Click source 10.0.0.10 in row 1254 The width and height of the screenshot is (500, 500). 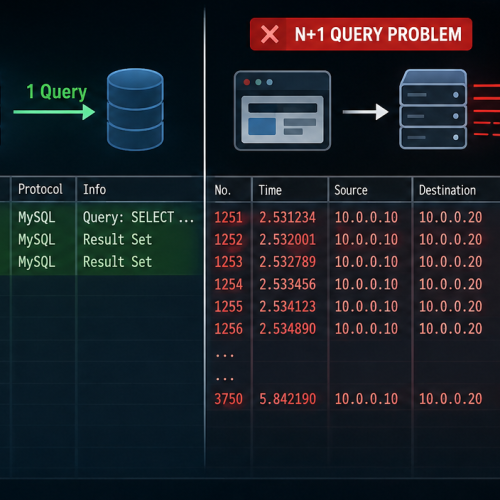click(366, 284)
